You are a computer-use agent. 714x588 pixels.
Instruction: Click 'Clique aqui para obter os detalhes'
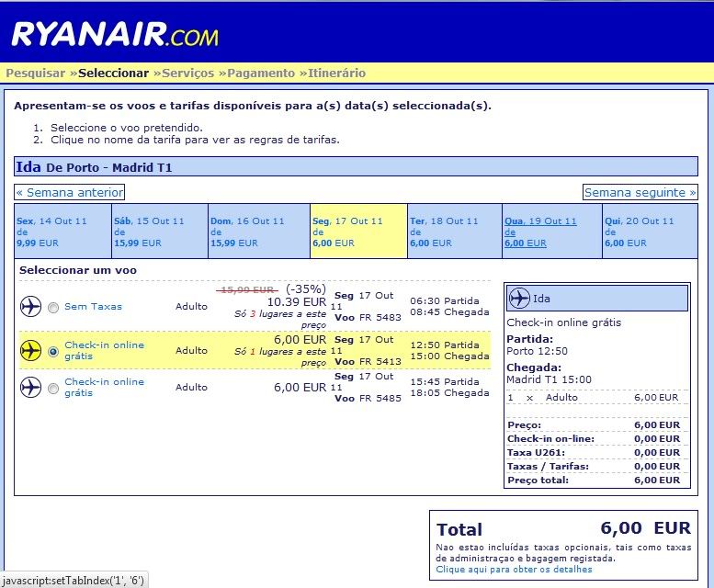pyautogui.click(x=514, y=570)
